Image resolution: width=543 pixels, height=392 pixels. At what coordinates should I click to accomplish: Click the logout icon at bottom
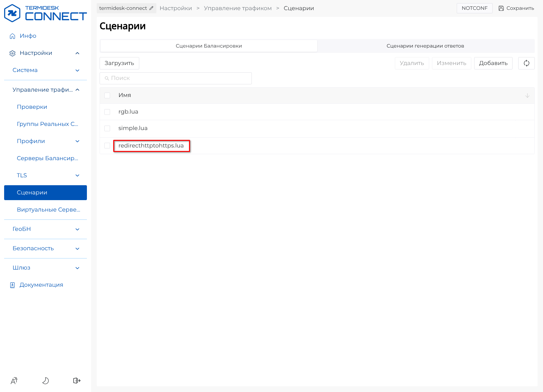77,381
